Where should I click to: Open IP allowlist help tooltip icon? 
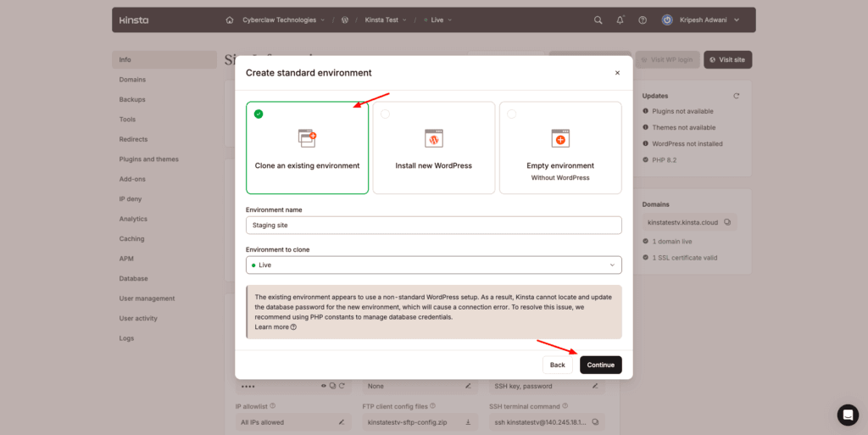[x=272, y=406]
